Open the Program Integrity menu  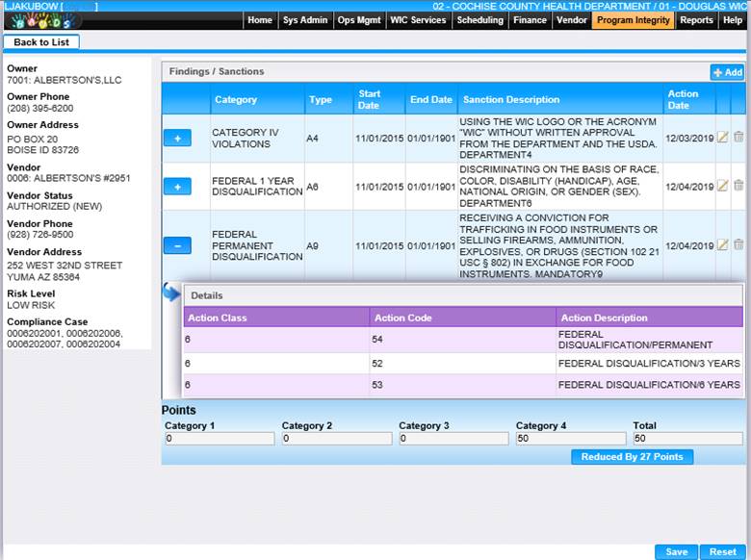click(634, 20)
